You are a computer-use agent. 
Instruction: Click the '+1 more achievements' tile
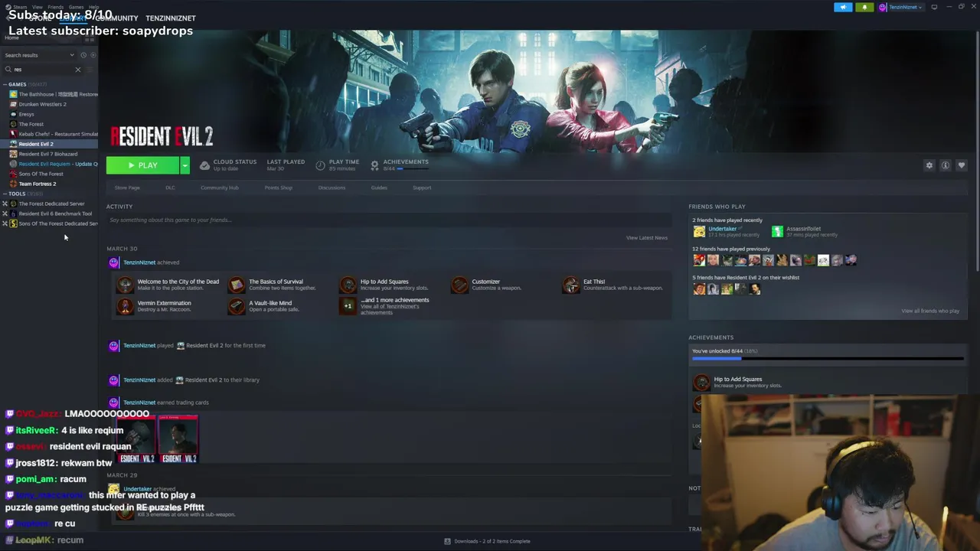click(x=348, y=306)
